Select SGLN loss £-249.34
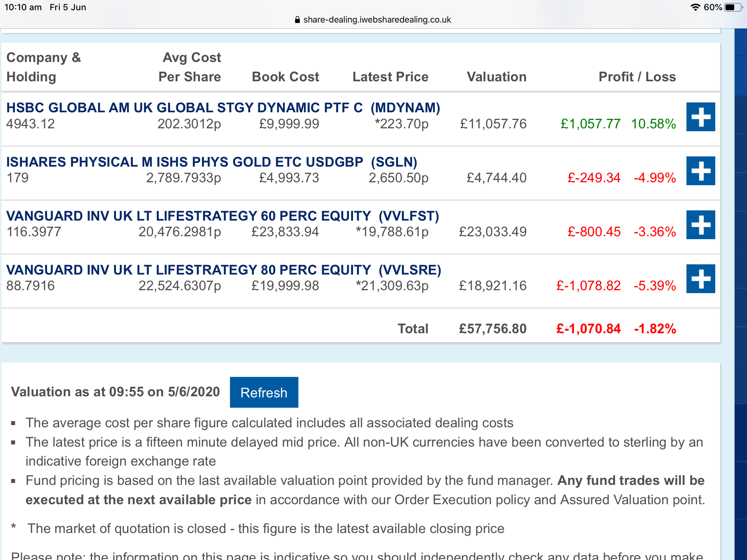 click(x=594, y=178)
